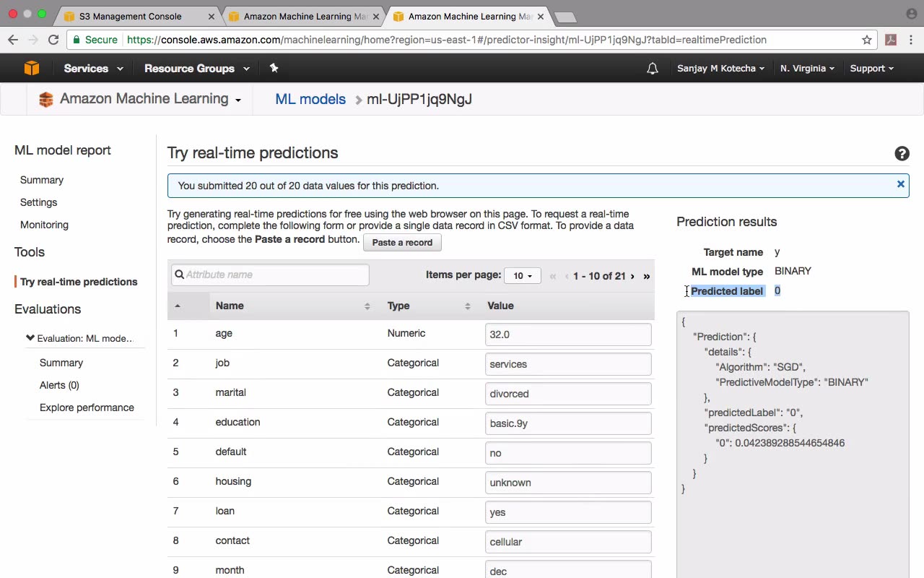Sort by the Name column arrows
The height and width of the screenshot is (578, 924).
coord(367,306)
